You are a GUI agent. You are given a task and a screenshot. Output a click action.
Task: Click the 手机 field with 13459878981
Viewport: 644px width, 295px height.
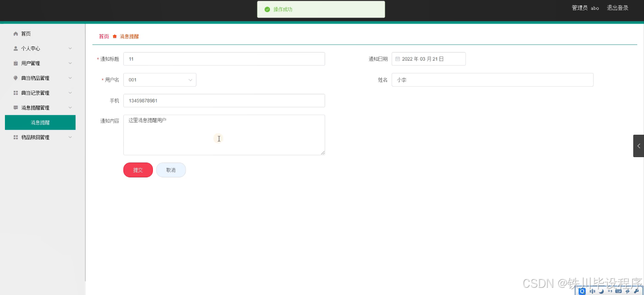pyautogui.click(x=224, y=101)
